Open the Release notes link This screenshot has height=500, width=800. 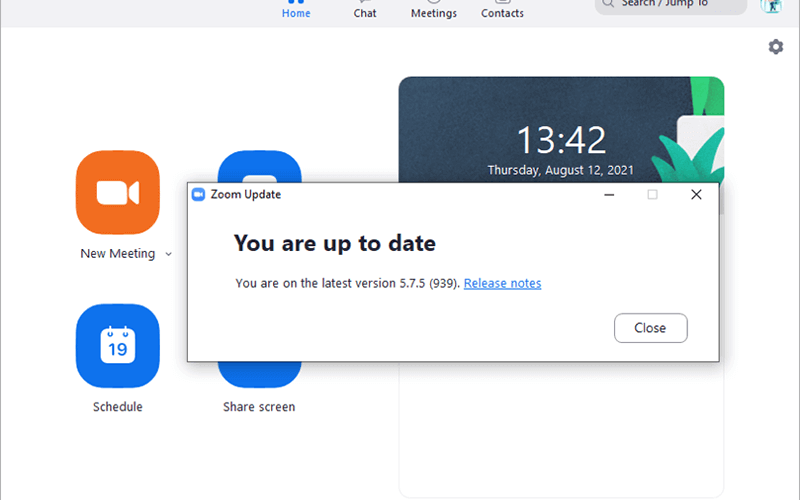tap(502, 283)
